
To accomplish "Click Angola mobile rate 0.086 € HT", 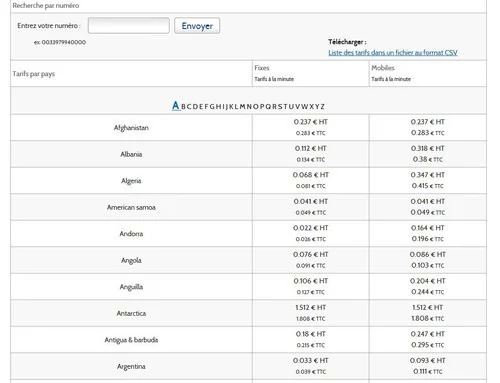I will click(x=428, y=254).
